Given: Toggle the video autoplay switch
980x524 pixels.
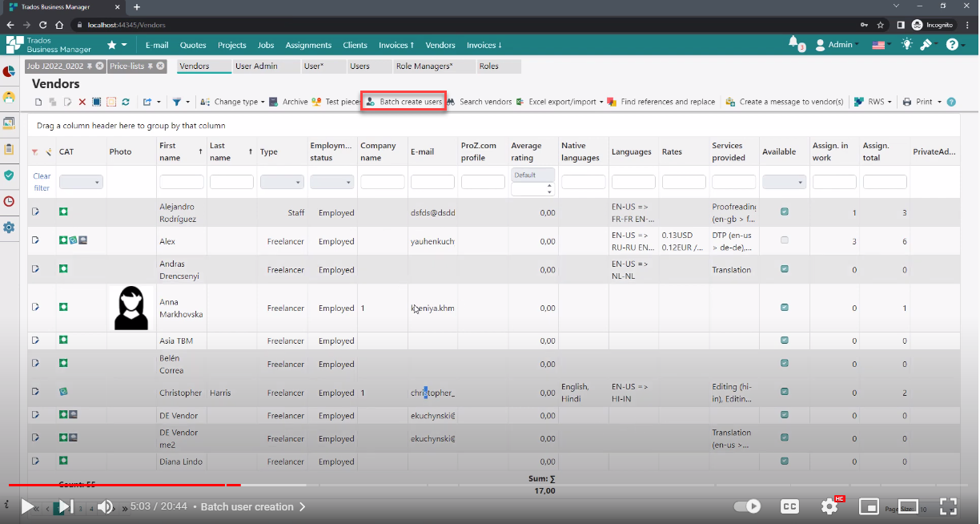Looking at the screenshot, I should tap(747, 506).
